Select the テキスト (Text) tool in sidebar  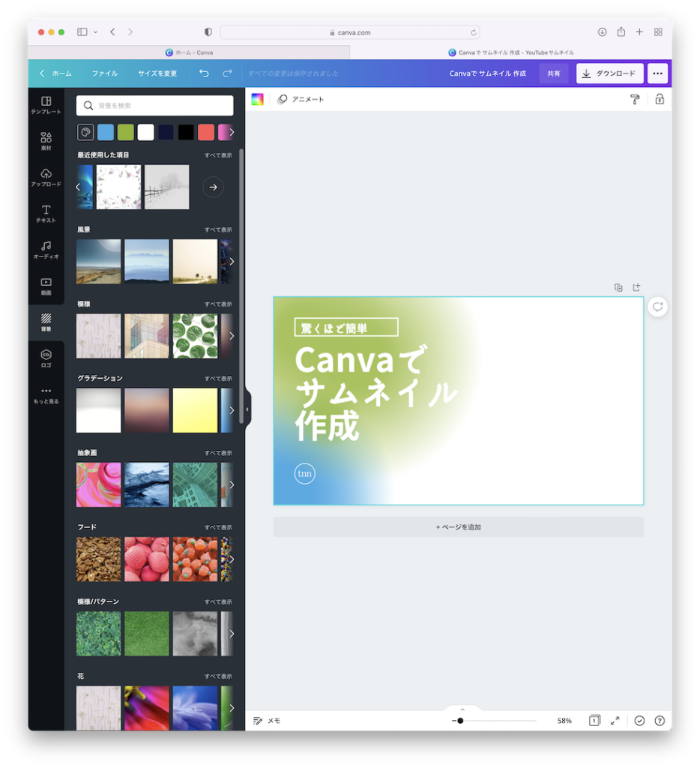[46, 214]
